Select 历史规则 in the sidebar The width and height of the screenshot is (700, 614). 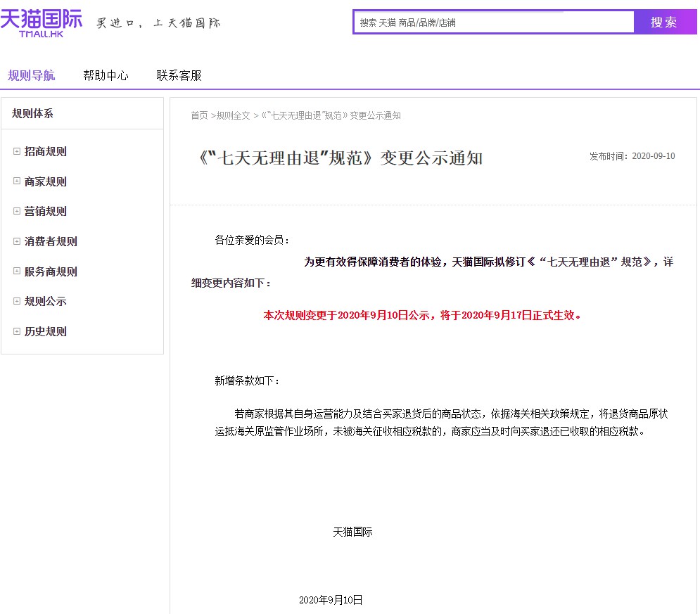pos(46,331)
